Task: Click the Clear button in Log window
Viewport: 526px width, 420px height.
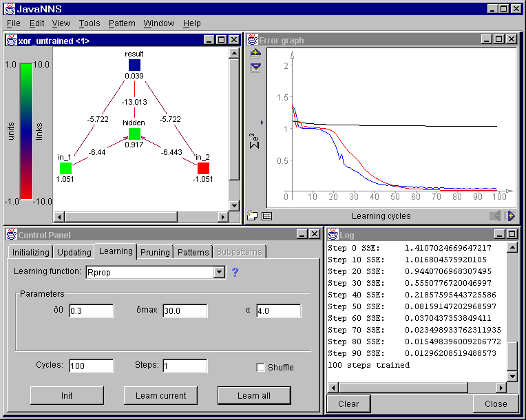Action: 348,403
